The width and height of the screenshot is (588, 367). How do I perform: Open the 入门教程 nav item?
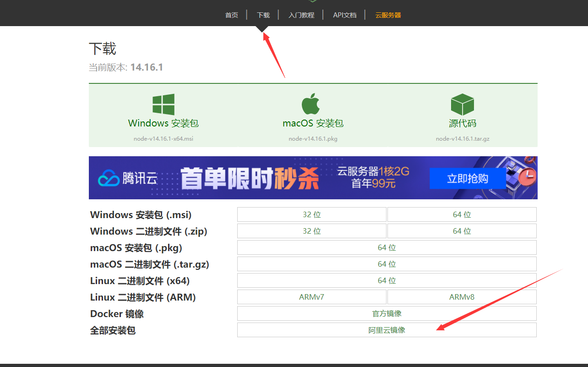[x=301, y=15]
